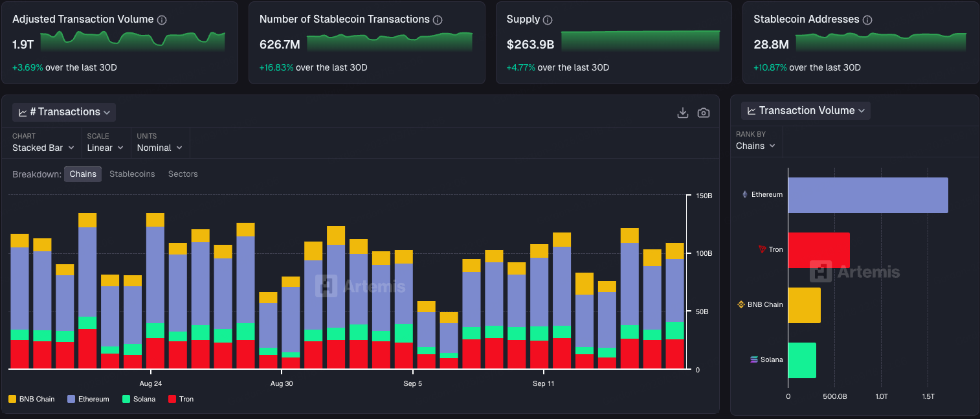Switch breakdown to Sectors tab

click(183, 174)
